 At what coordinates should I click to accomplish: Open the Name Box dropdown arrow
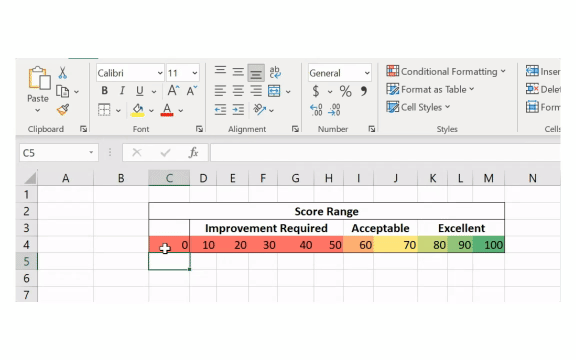coord(91,152)
